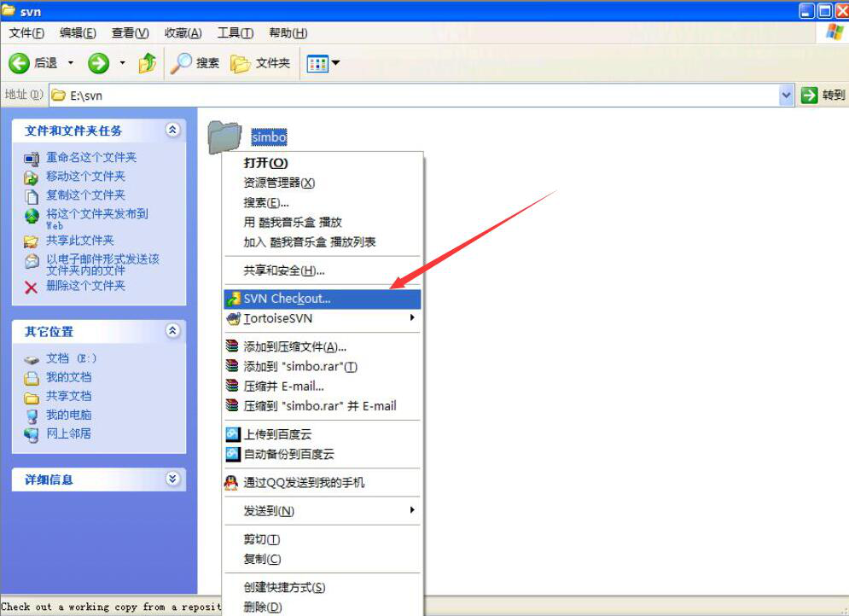Click the 共享文档 folder icon

(x=32, y=398)
